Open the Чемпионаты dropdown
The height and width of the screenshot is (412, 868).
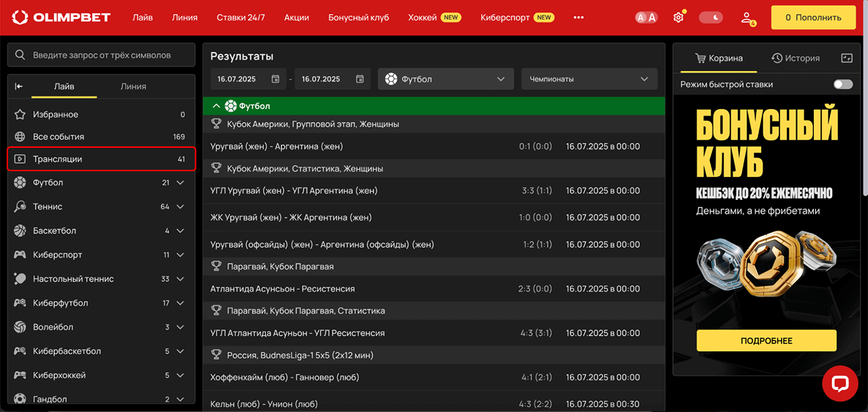coord(589,79)
